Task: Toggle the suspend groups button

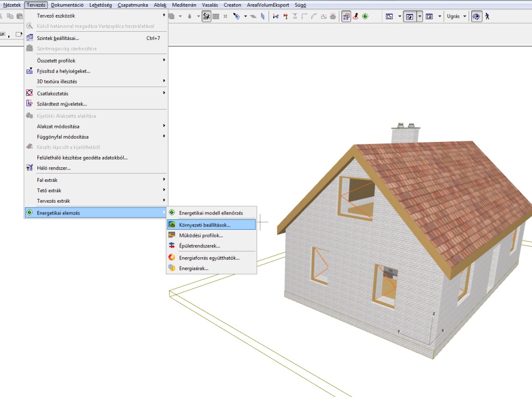Action: tap(346, 16)
